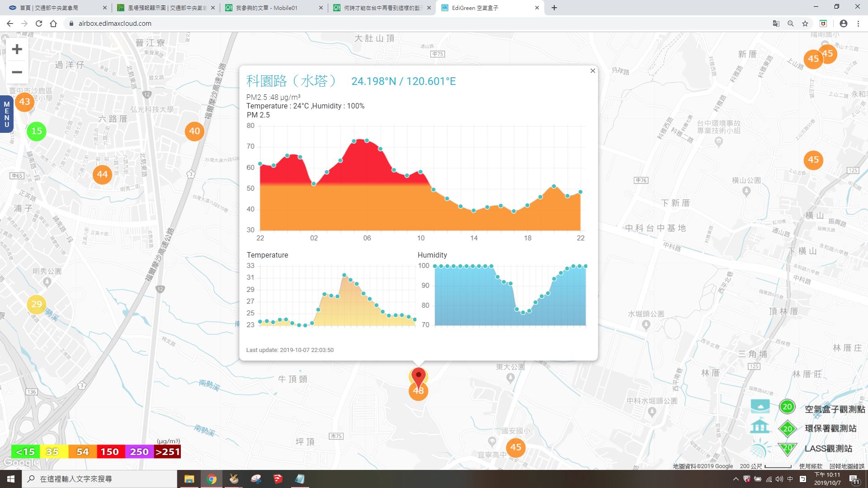
Task: Switch to the 我參與的文章 Mobile01 tab
Action: click(x=274, y=8)
